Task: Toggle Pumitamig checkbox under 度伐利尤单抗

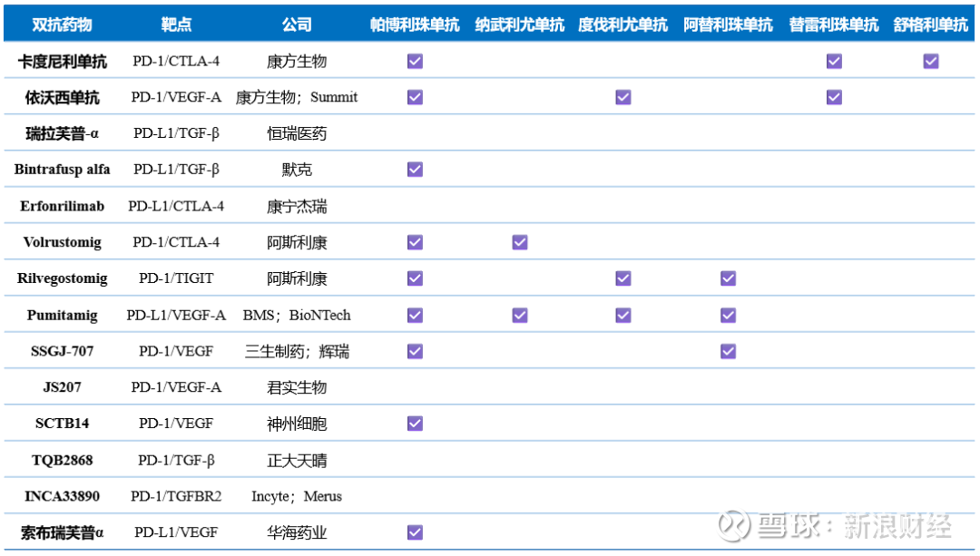Action: tap(623, 316)
